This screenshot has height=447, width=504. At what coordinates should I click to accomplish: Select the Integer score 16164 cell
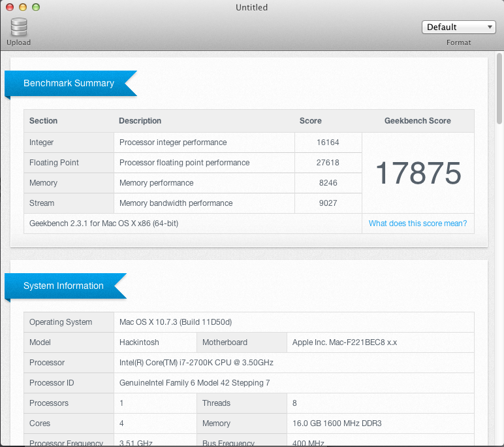(x=328, y=142)
